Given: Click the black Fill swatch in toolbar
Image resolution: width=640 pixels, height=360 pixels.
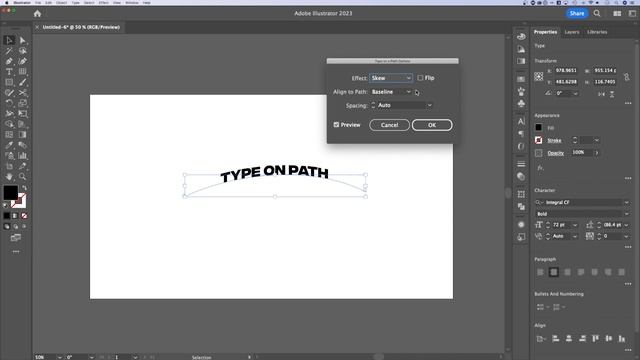Looking at the screenshot, I should (11, 193).
